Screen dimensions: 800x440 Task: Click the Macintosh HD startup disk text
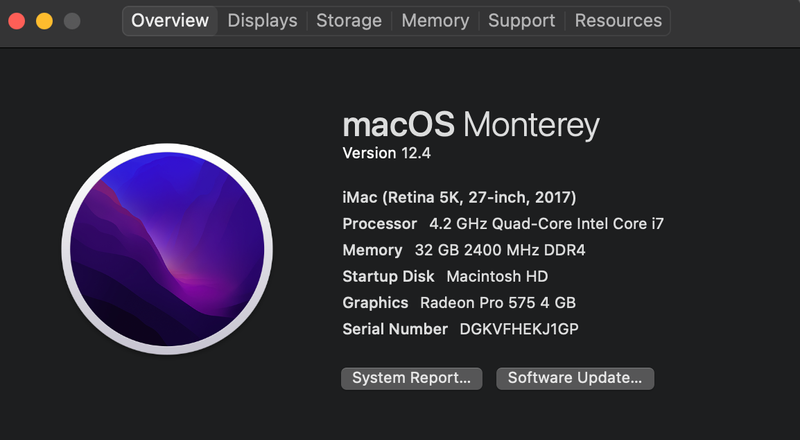click(x=497, y=276)
